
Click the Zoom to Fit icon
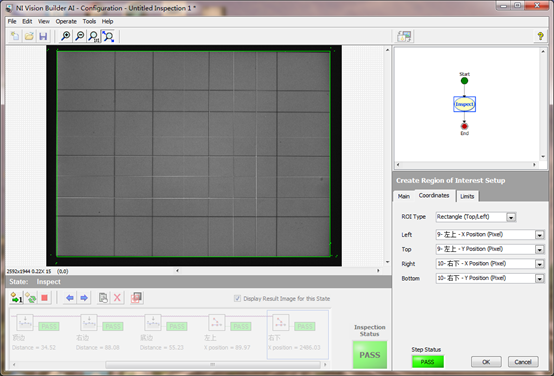click(x=108, y=36)
